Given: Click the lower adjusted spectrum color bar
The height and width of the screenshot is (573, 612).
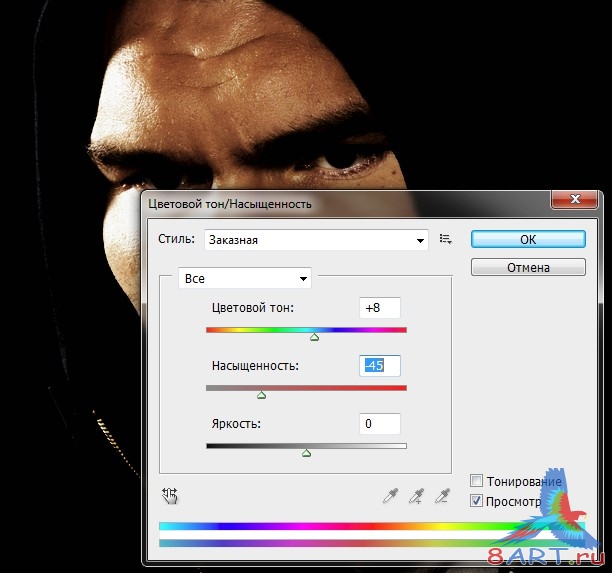Looking at the screenshot, I should [x=372, y=543].
